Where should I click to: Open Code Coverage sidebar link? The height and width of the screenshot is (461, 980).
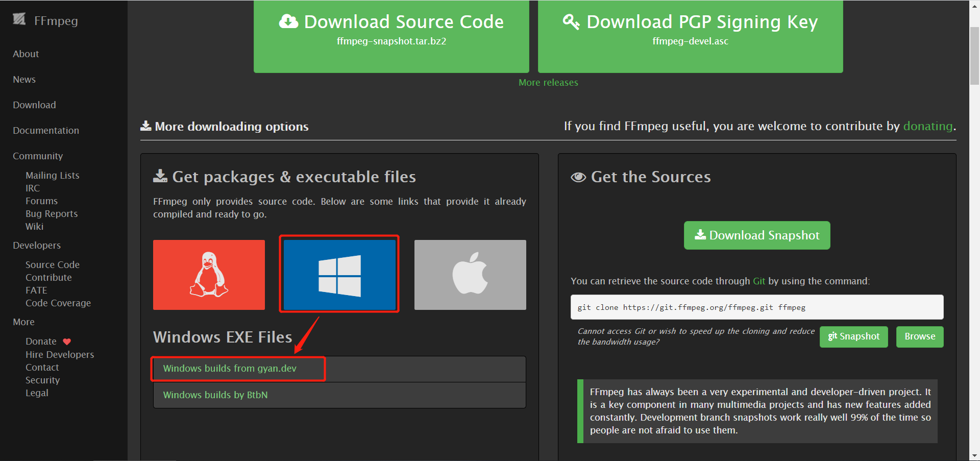(58, 303)
